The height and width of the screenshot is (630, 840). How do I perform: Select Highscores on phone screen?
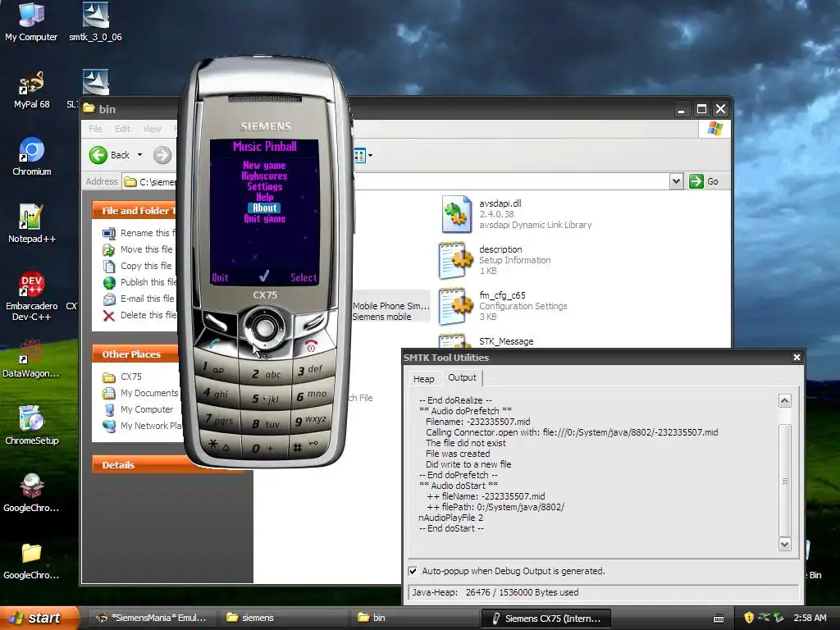pyautogui.click(x=264, y=176)
